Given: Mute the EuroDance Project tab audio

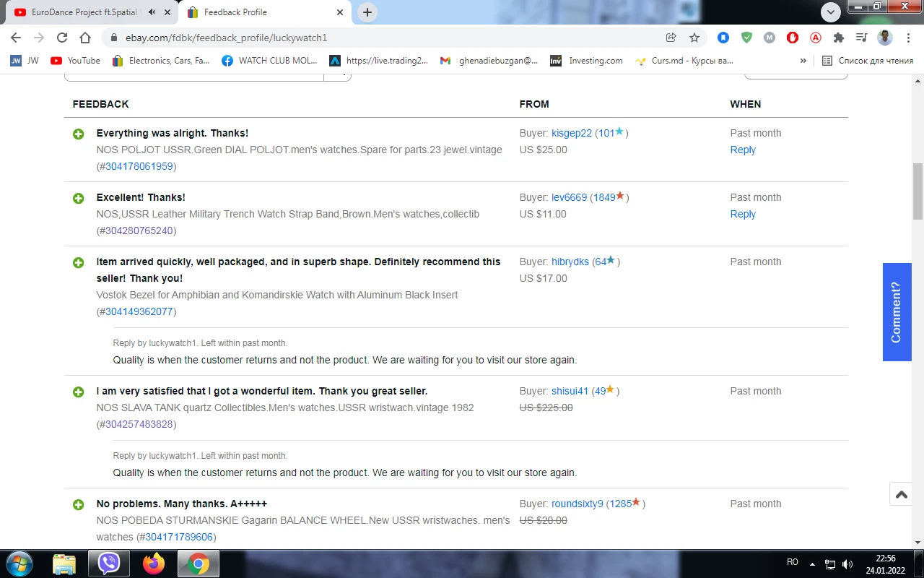Looking at the screenshot, I should 152,12.
